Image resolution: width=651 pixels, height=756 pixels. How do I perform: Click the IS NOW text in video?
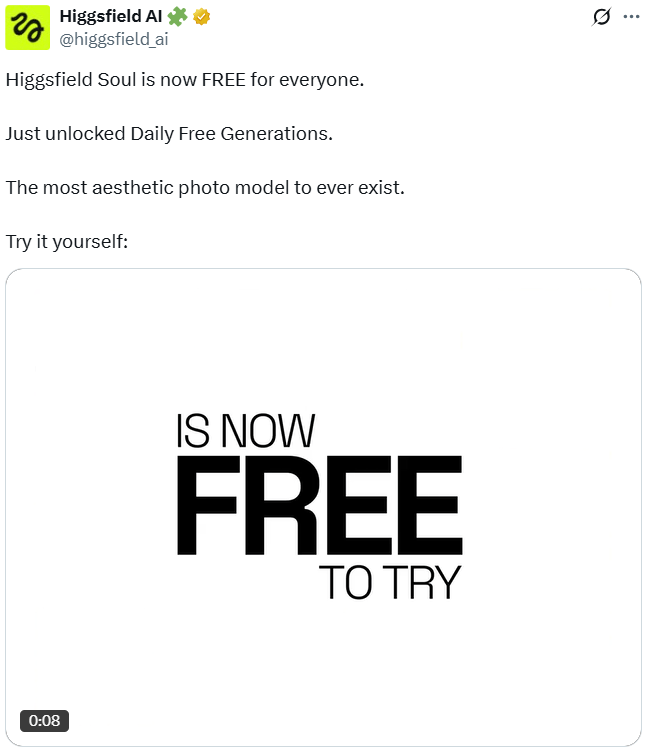[245, 431]
